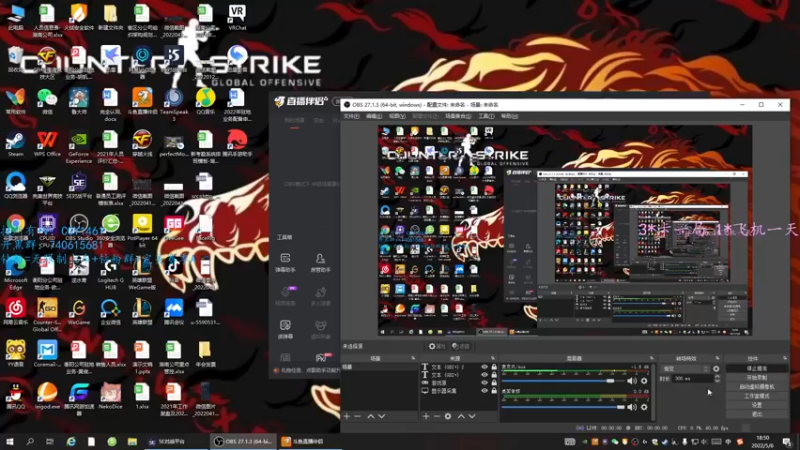Viewport: 800px width, 450px height.
Task: Add a new source with the plus icon
Action: pos(426,416)
